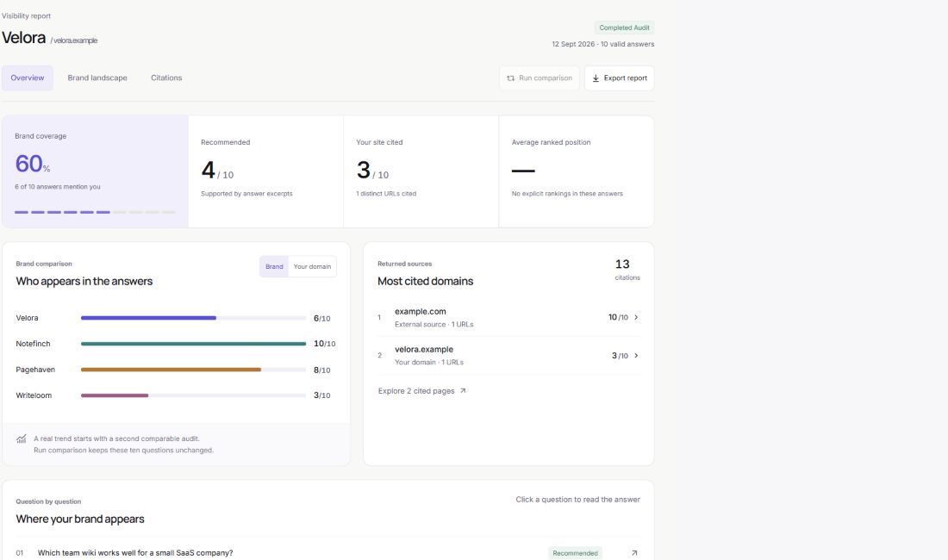Click the example.com domain name
The width and height of the screenshot is (948, 560).
[x=421, y=312]
